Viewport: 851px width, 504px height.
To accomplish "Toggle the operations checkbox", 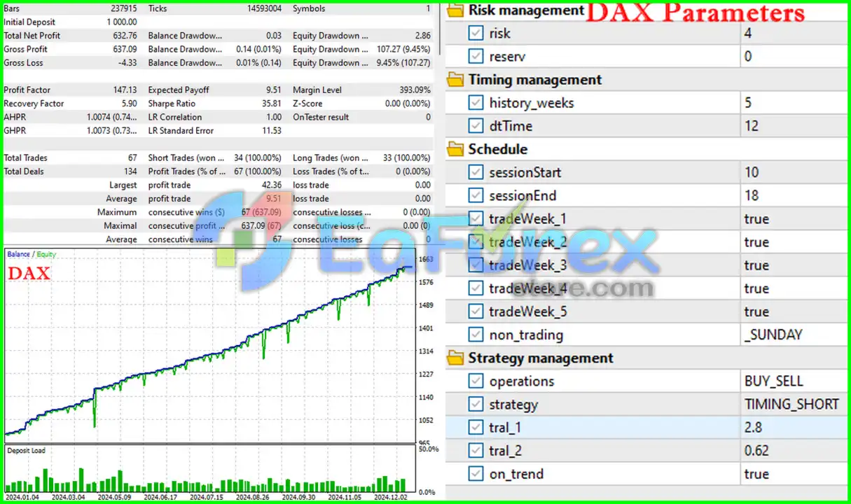I will 476,381.
